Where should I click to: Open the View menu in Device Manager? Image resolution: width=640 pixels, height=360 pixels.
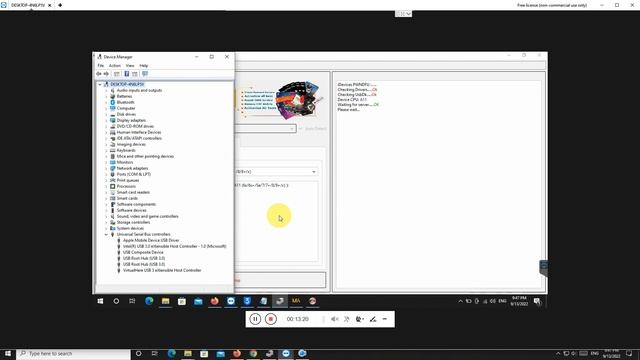(130, 66)
